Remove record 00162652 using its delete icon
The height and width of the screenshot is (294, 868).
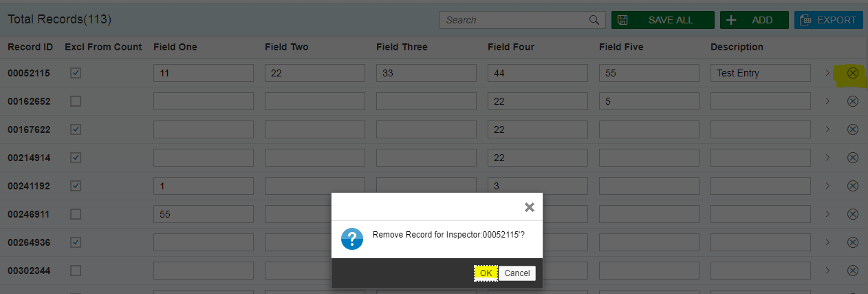click(x=853, y=101)
